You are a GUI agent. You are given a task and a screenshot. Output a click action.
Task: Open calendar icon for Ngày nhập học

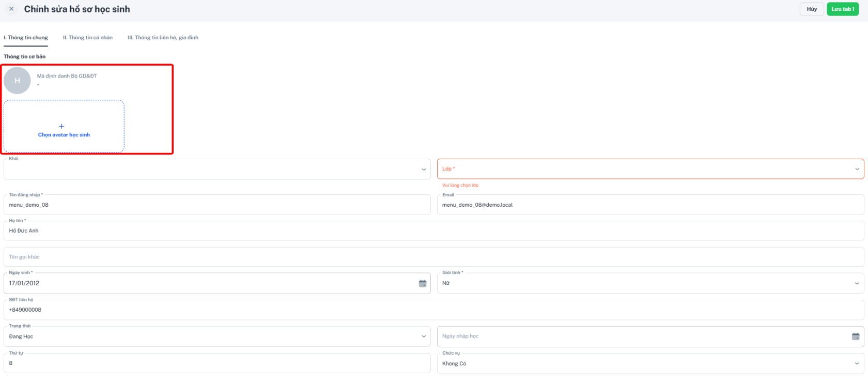tap(856, 336)
